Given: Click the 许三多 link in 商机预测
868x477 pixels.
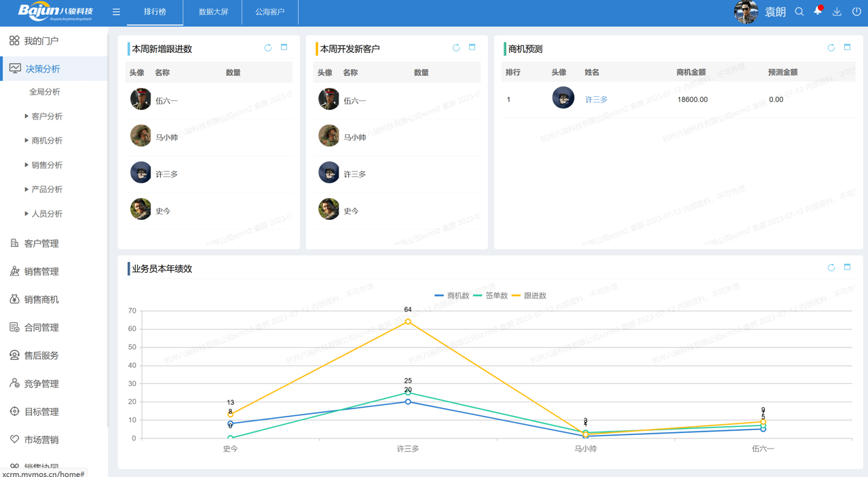Looking at the screenshot, I should click(x=596, y=100).
